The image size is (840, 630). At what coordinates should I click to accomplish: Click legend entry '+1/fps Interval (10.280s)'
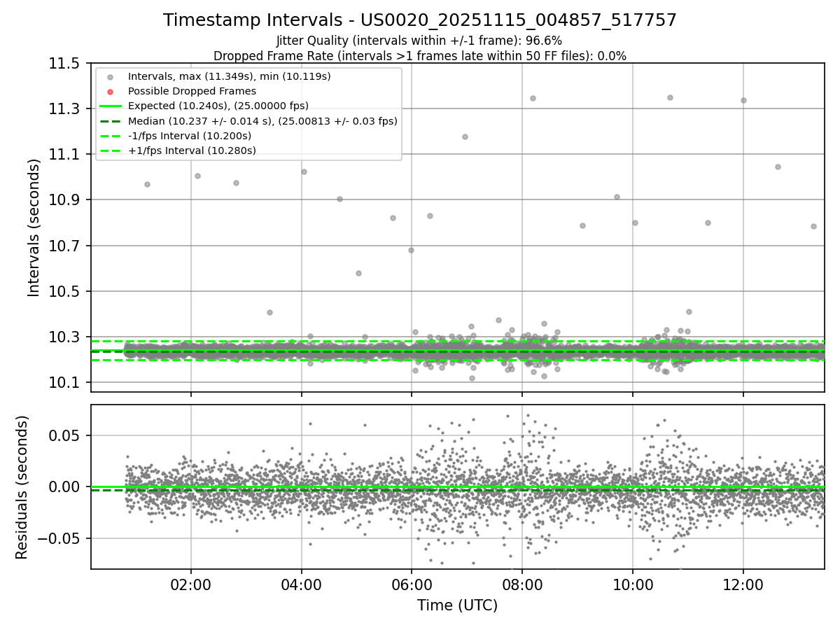tap(192, 150)
